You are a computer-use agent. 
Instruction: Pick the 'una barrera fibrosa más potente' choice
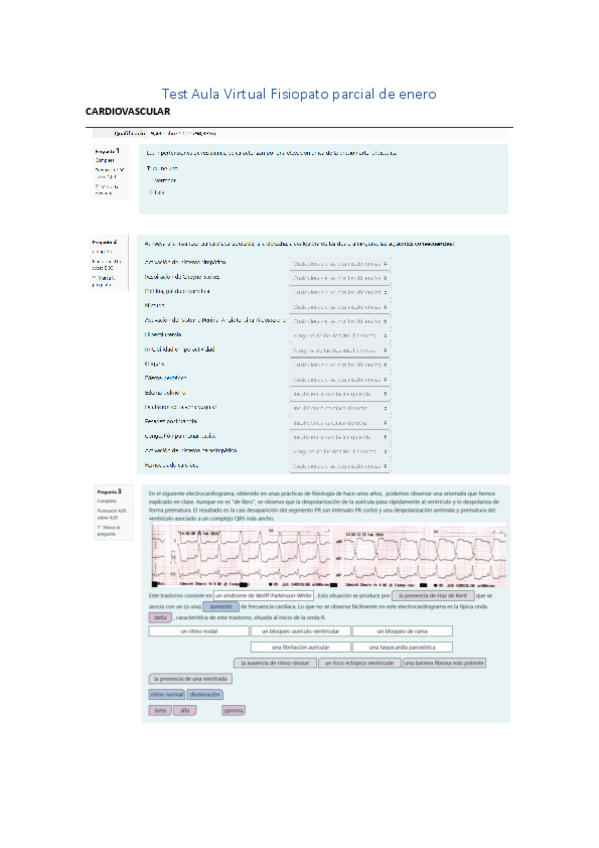pos(444,663)
